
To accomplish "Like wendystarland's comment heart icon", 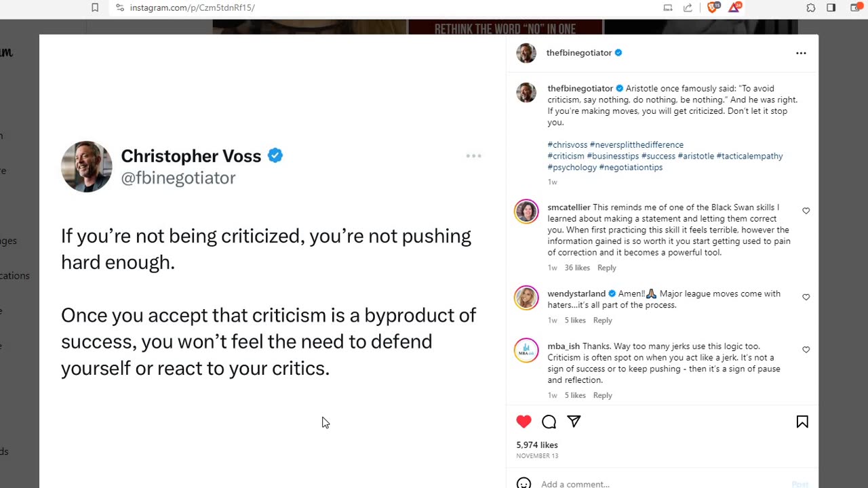I will pyautogui.click(x=806, y=297).
